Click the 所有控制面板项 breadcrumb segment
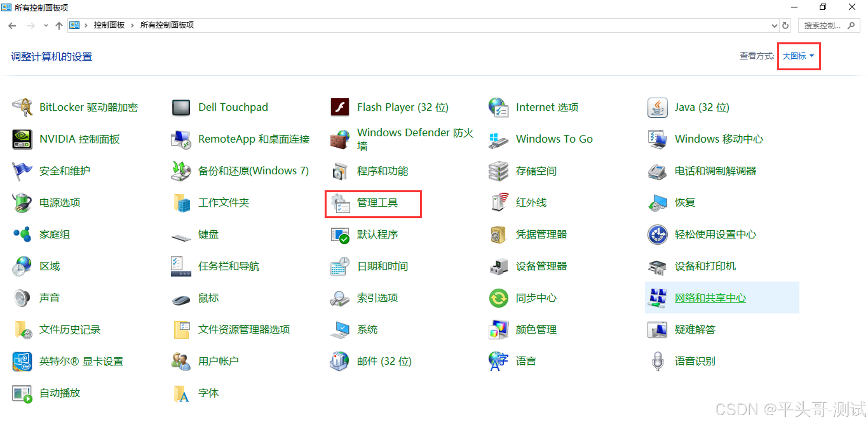 (167, 25)
